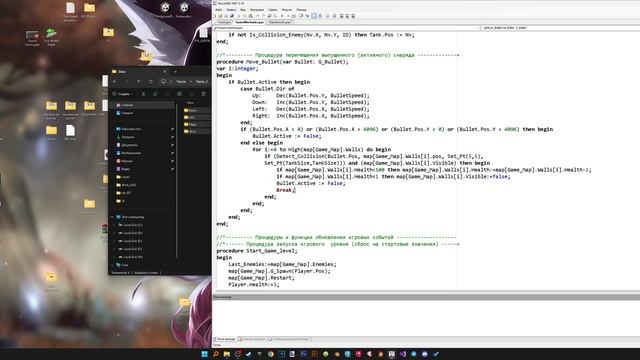Viewport: 640px width, 360px height.
Task: Open the class navigation combo box above code
Action: 347,28
